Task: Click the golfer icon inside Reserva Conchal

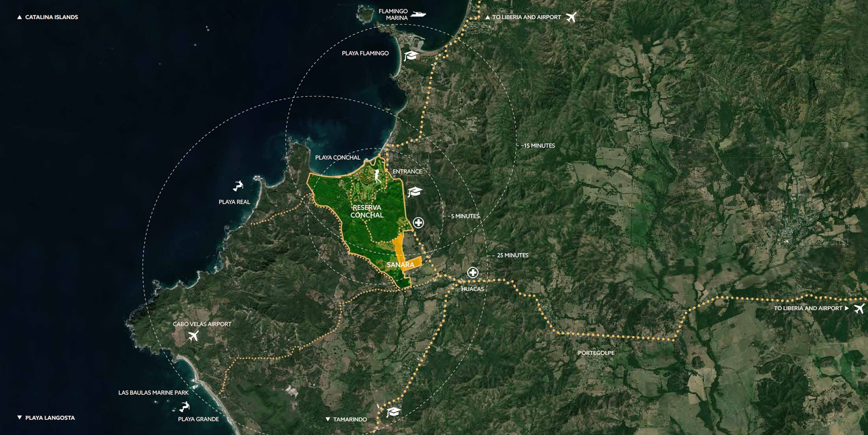Action: 377,176
